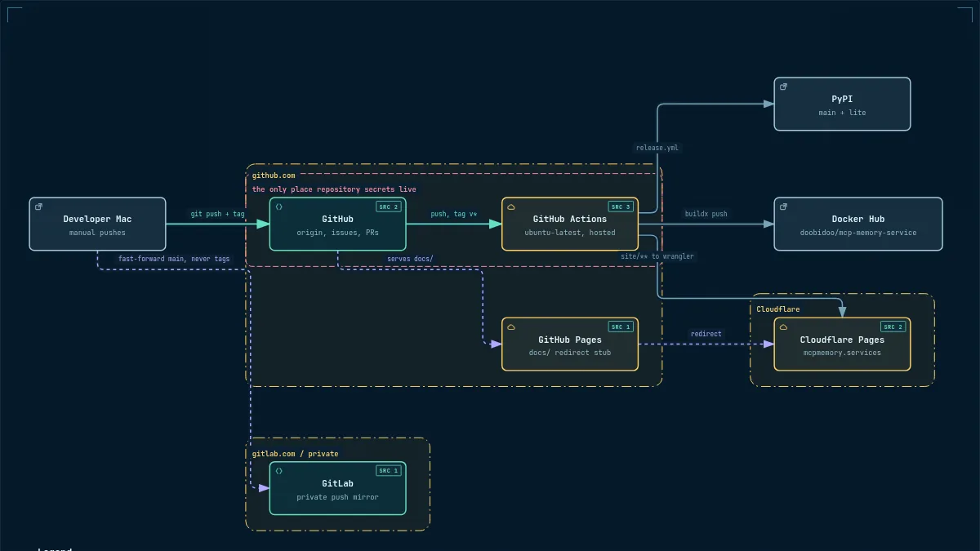This screenshot has height=551, width=980.
Task: Click the external-link icon on PyPI node
Action: (783, 87)
